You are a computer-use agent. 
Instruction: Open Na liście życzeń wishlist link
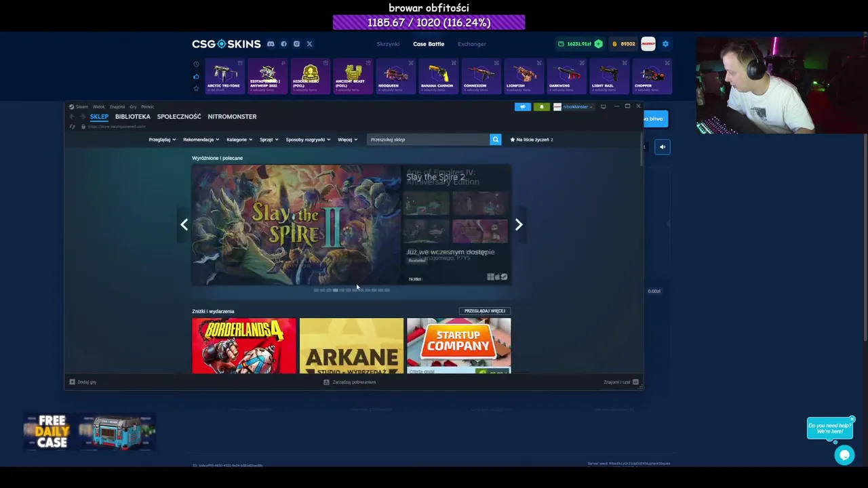tap(532, 140)
